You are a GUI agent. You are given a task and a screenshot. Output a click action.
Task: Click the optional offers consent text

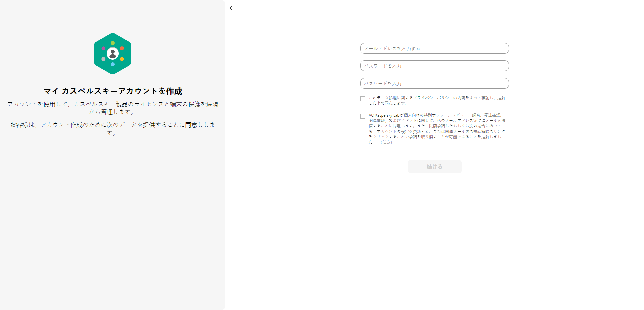point(436,128)
